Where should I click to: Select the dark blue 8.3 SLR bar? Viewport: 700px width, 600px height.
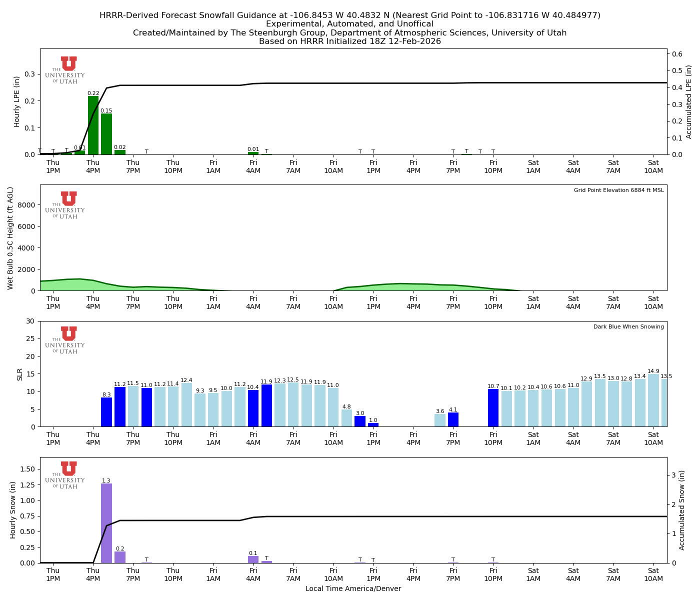(x=106, y=411)
